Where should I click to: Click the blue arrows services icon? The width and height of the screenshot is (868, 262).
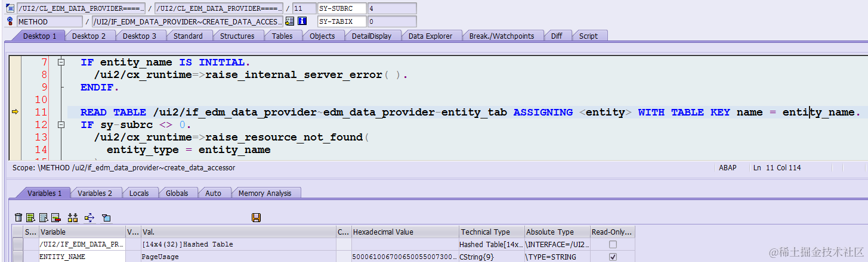pos(89,218)
